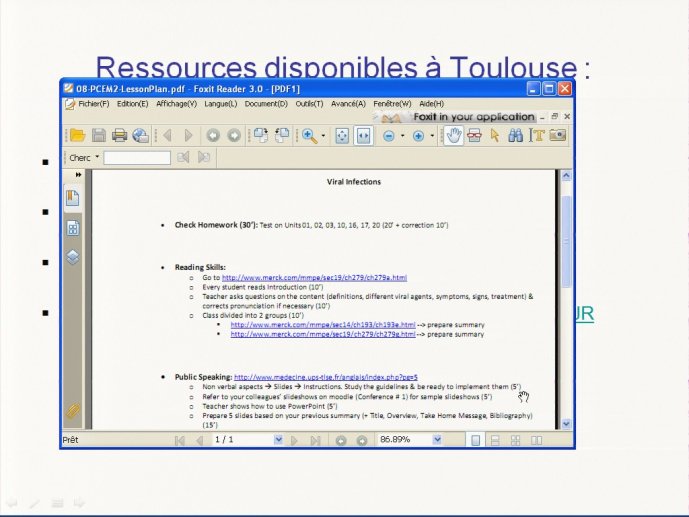Expand the navigation panel double-arrow
689x517 pixels.
tap(78, 175)
